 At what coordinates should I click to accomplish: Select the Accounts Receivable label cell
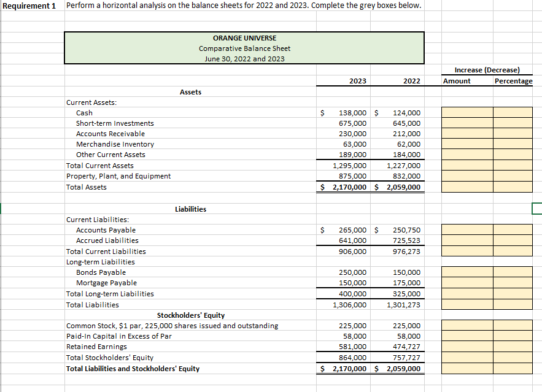click(110, 134)
